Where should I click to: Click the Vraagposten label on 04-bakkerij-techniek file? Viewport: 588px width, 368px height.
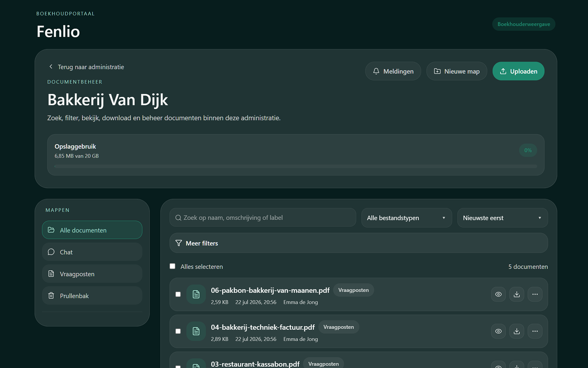[338, 327]
